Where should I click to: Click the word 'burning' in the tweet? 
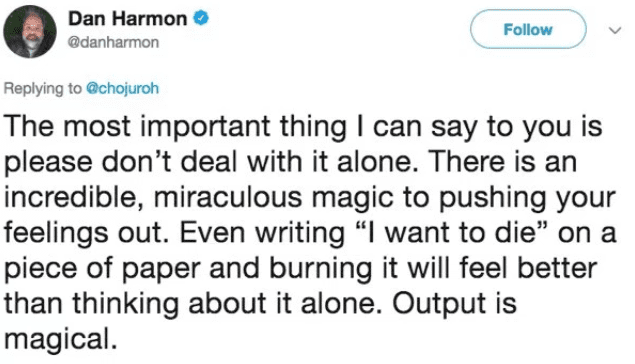(320, 268)
